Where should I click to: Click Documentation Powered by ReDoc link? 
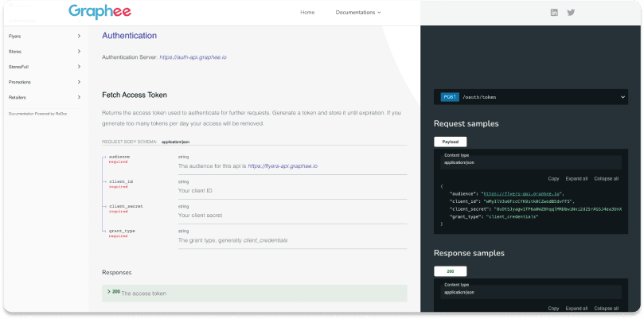pyautogui.click(x=37, y=114)
